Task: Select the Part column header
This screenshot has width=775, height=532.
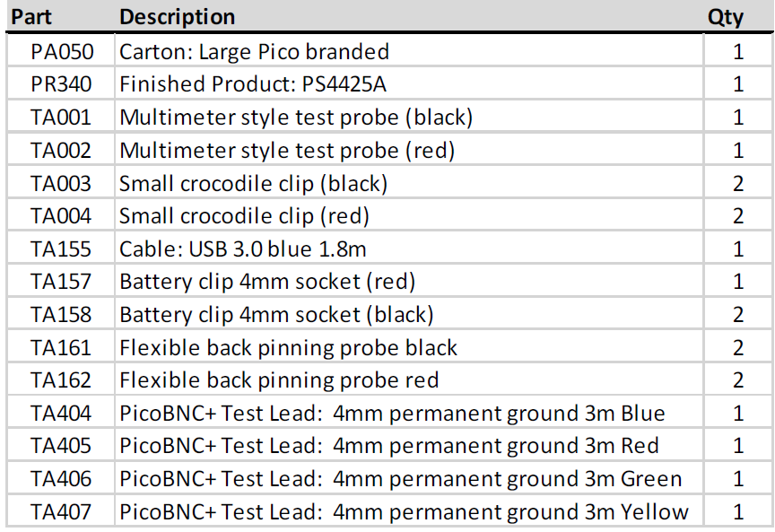Action: point(60,16)
